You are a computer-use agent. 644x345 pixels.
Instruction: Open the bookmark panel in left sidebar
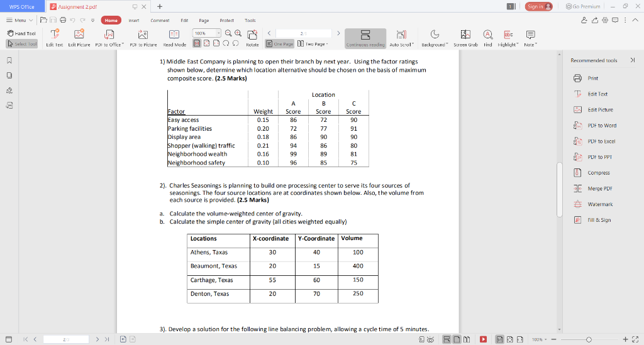click(9, 60)
